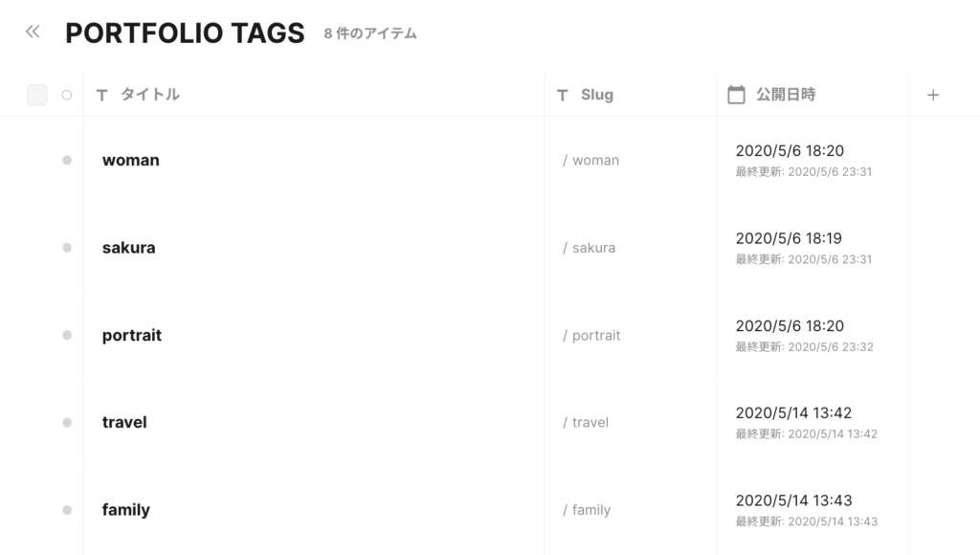Open the 公開日時 column header options
Screen dimensions: 980x555
click(x=786, y=95)
